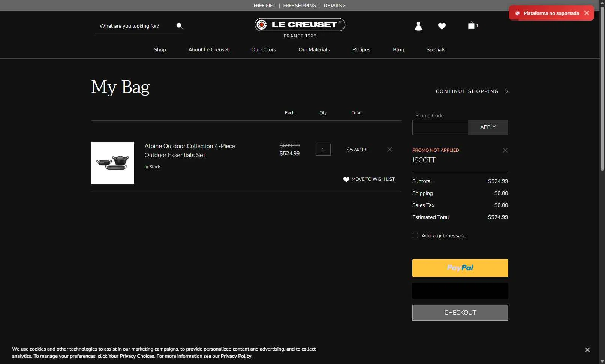This screenshot has height=364, width=605.
Task: Click the crossed-out $699.99 price
Action: [x=289, y=145]
